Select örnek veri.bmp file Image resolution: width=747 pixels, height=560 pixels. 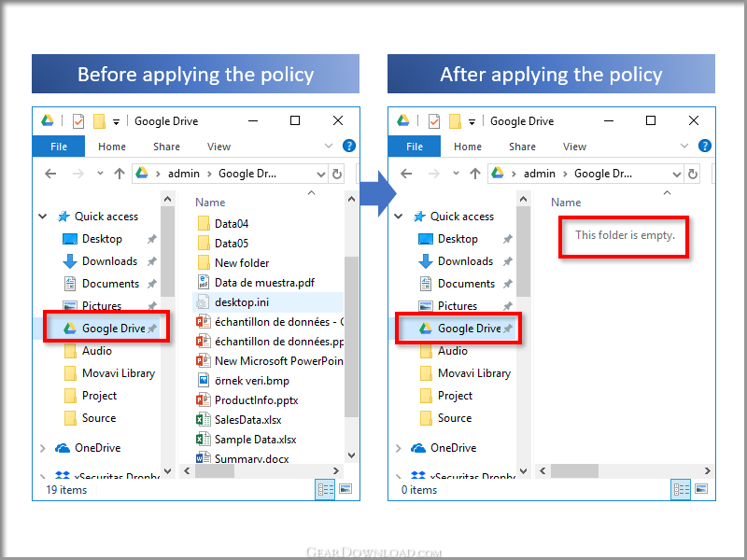pyautogui.click(x=243, y=381)
